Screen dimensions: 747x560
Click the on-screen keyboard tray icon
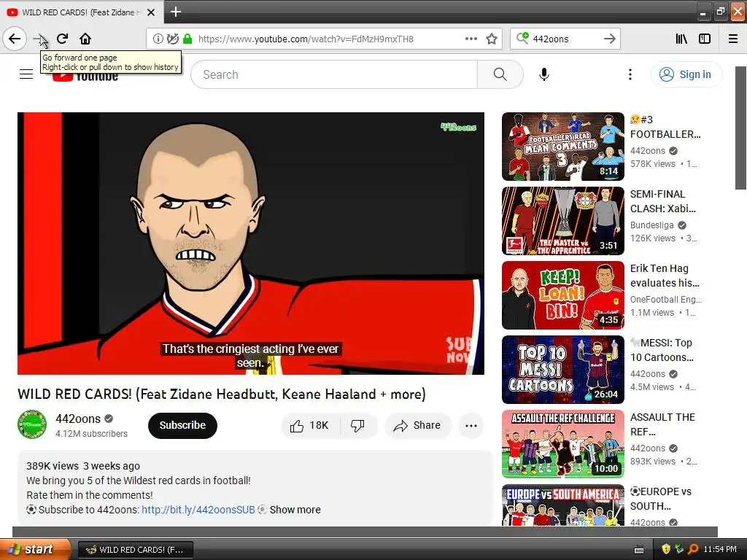[639, 550]
